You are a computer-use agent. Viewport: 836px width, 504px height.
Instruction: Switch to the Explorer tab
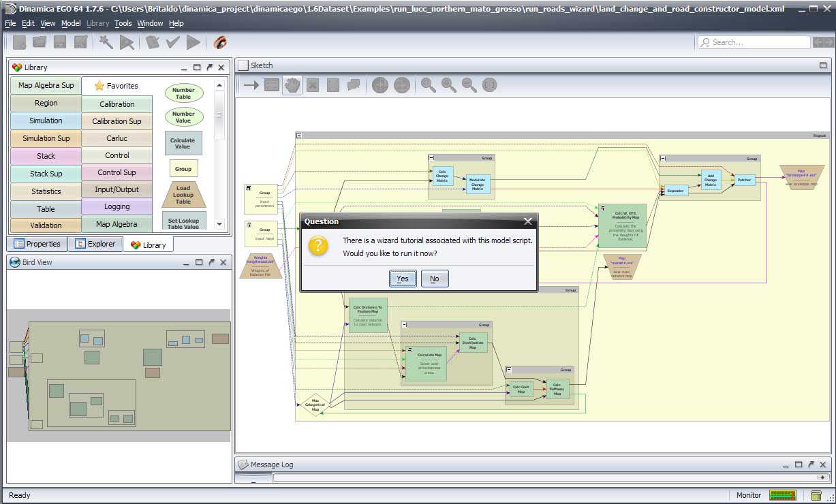click(x=95, y=244)
